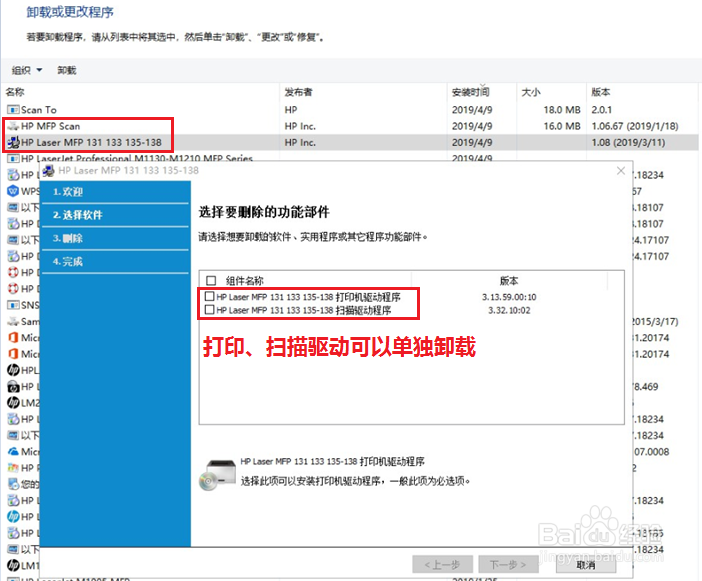Image resolution: width=702 pixels, height=581 pixels.
Task: Click the 组件名称 column header in dialog
Action: coord(244,281)
